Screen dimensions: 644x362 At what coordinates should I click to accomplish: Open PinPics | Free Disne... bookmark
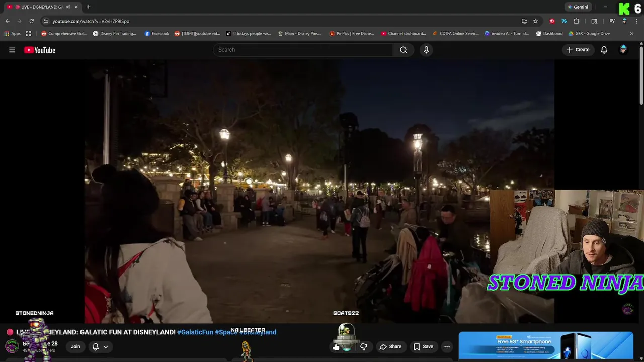click(352, 34)
